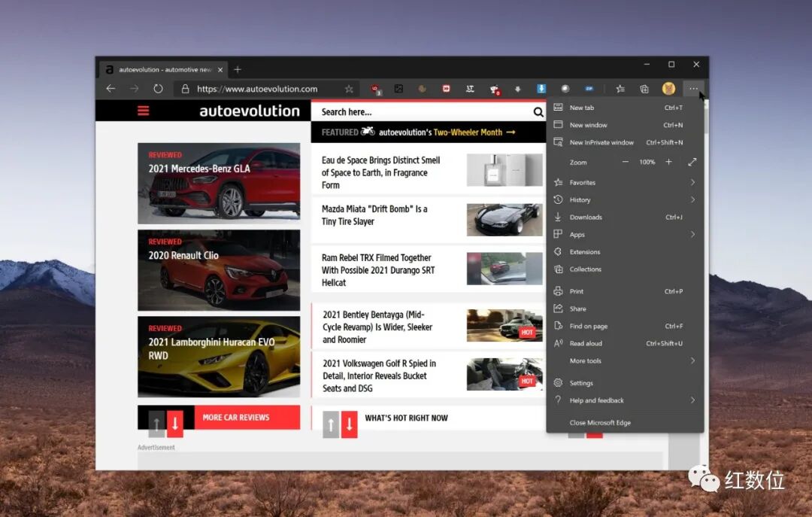The image size is (812, 517).
Task: Expand the Favorites submenu
Action: (x=625, y=183)
